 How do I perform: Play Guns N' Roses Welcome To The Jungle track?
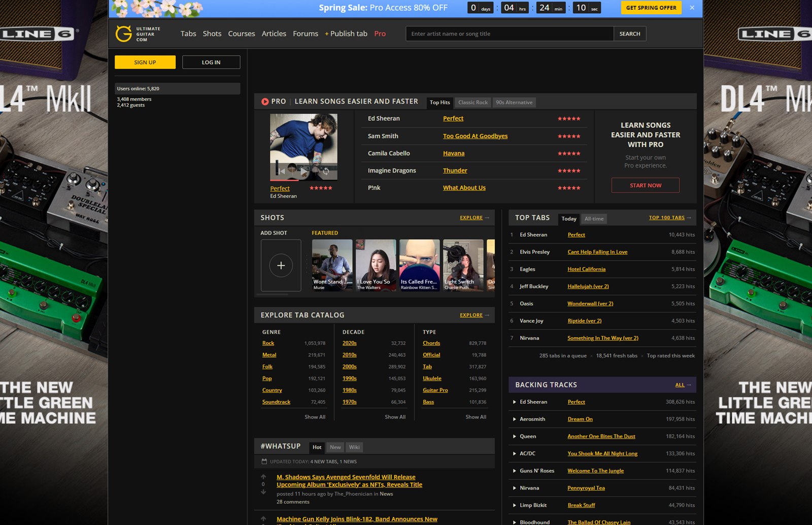tap(515, 471)
